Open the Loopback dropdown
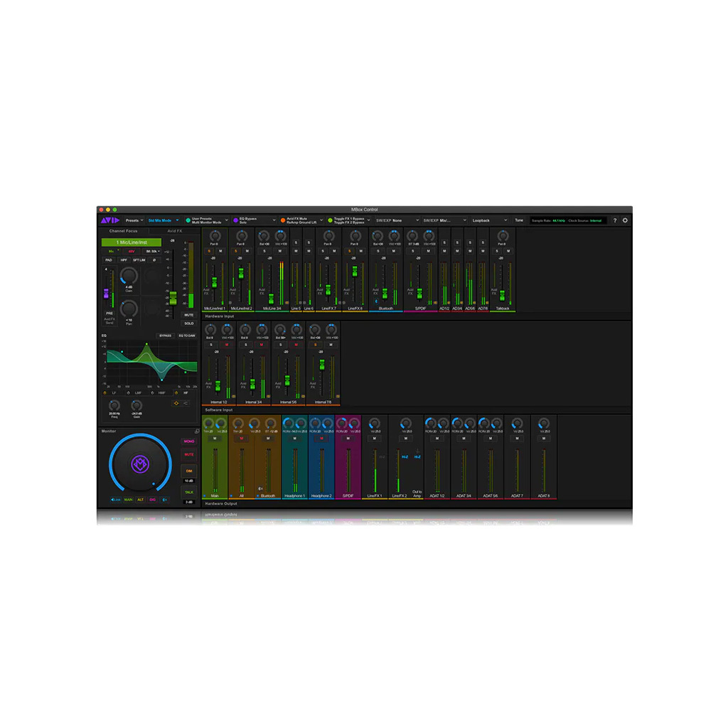The image size is (728, 728). pyautogui.click(x=489, y=220)
